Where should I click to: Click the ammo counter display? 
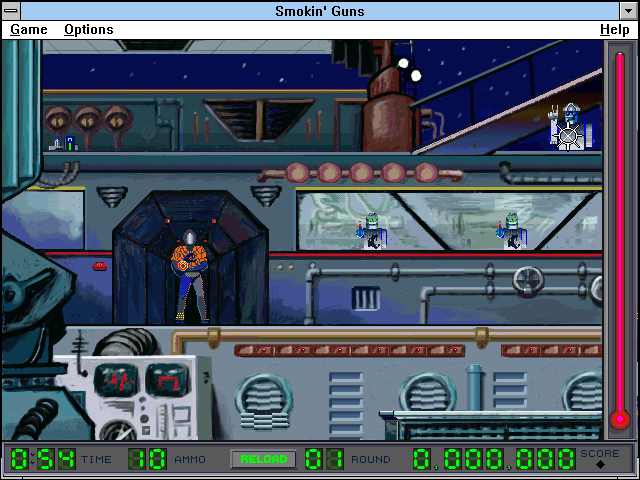[146, 459]
